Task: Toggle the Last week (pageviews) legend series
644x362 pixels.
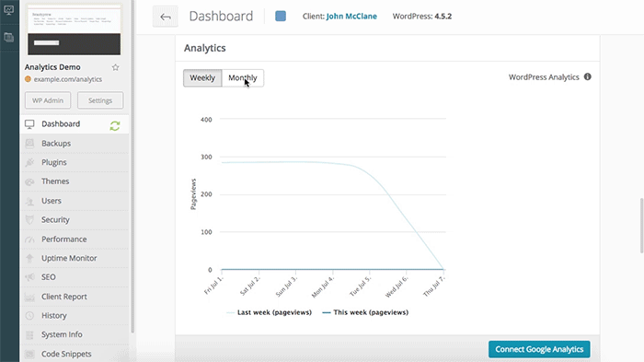Action: 270,312
